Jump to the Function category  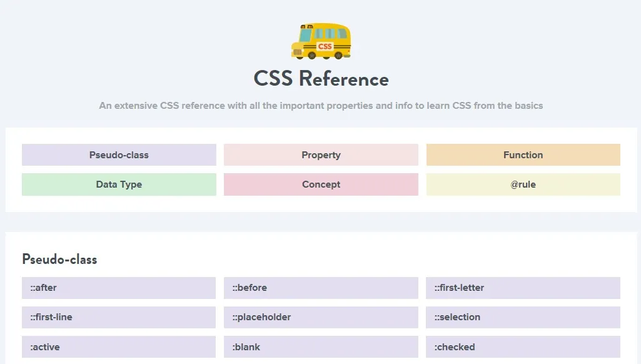[x=523, y=154]
